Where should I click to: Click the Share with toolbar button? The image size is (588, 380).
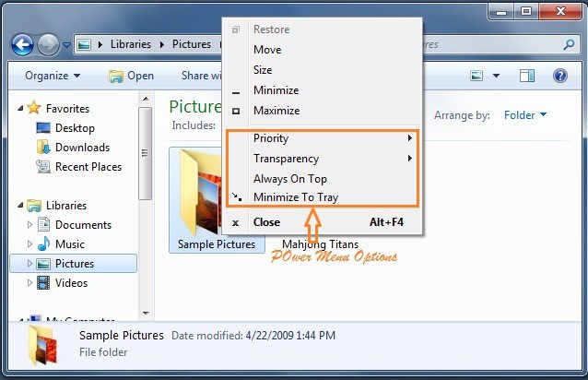[201, 76]
